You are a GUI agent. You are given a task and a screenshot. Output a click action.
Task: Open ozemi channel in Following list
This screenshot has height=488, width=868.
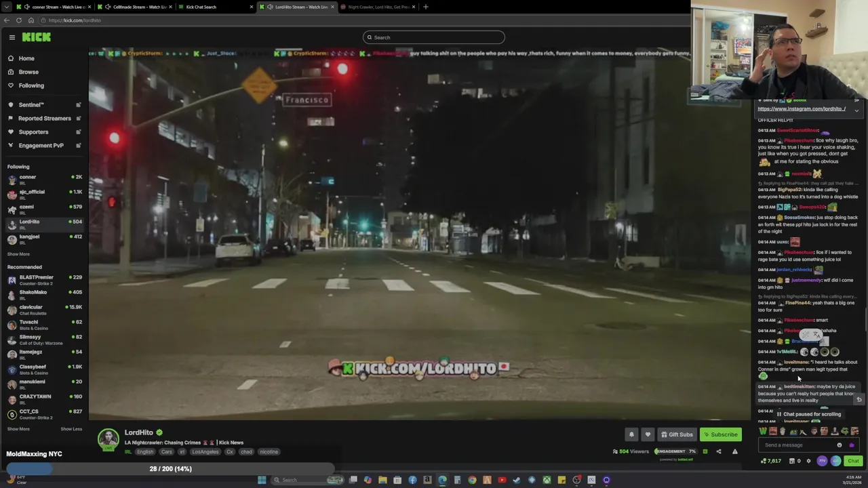44,209
